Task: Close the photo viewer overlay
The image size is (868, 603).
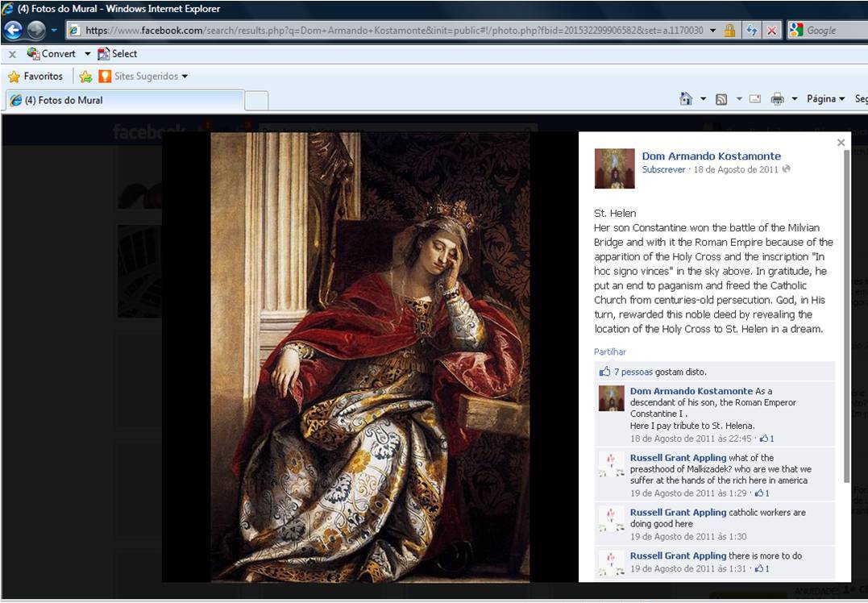Action: point(841,143)
